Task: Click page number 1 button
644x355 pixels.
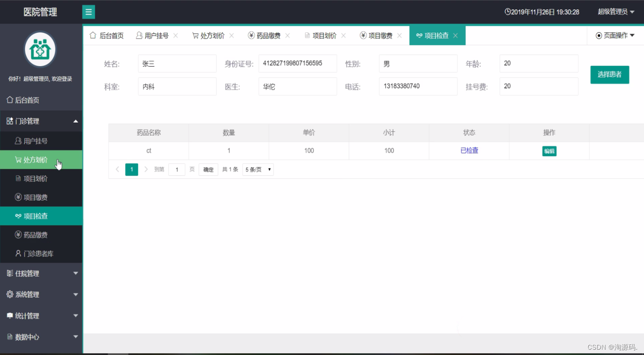Action: tap(131, 170)
